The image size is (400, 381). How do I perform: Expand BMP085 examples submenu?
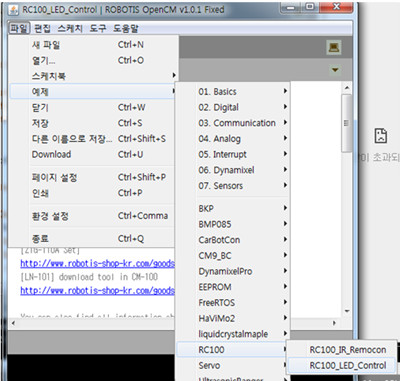(233, 224)
